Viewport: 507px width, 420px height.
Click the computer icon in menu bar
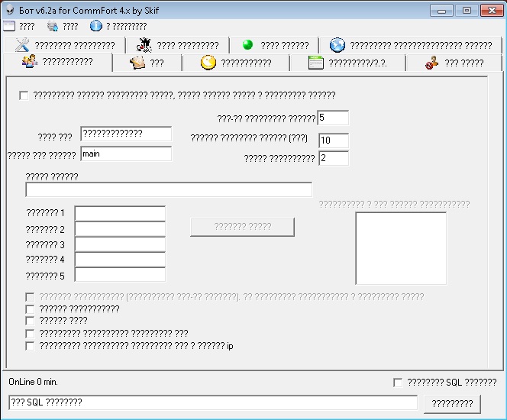pos(52,26)
